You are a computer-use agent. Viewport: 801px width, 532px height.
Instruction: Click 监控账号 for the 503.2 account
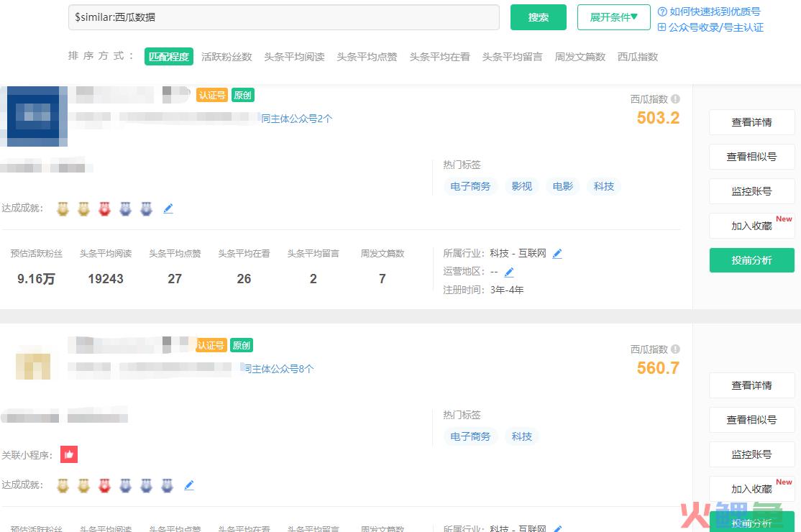click(x=751, y=191)
